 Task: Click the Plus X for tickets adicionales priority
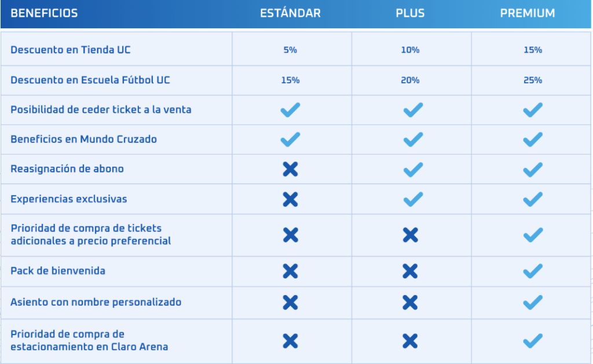[410, 235]
